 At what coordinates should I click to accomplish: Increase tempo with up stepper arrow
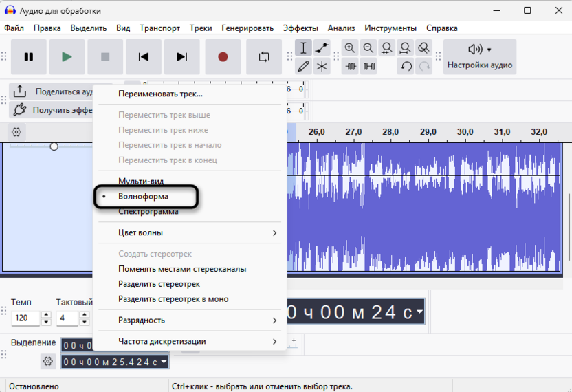46,314
